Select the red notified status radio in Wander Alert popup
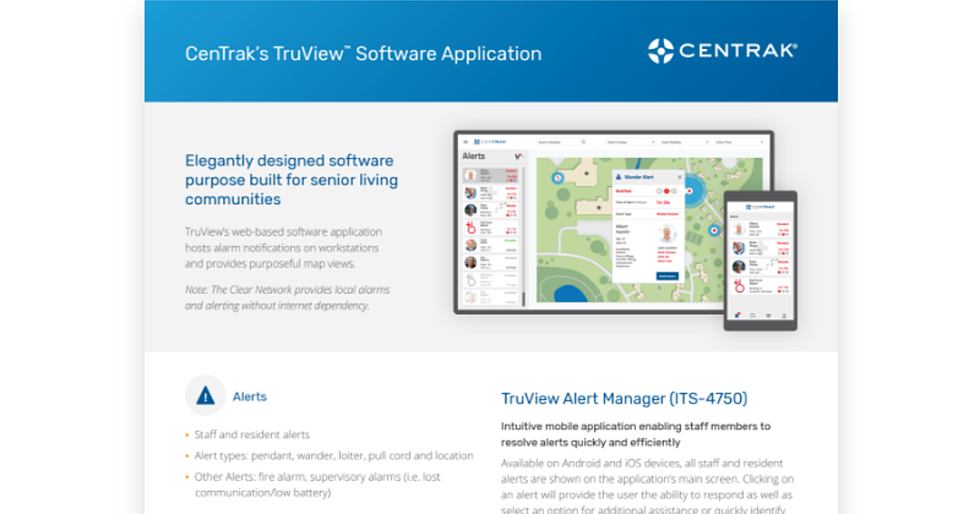The image size is (980, 514). click(x=666, y=191)
